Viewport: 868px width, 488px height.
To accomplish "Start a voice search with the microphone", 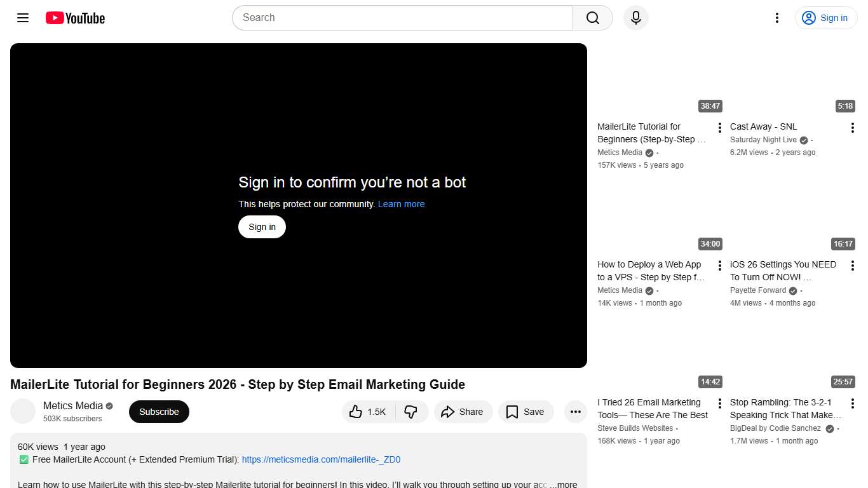I will pyautogui.click(x=635, y=18).
